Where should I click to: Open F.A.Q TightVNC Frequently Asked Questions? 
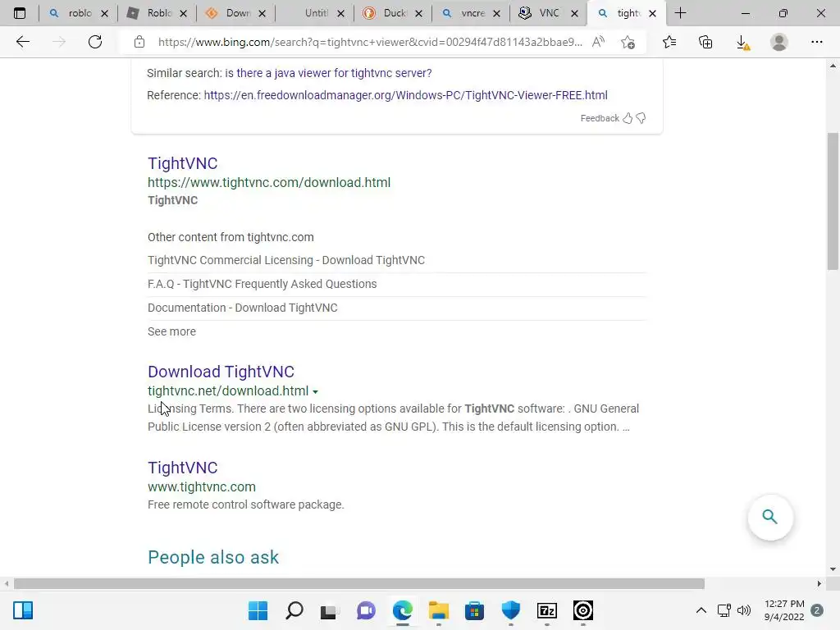[x=262, y=284]
